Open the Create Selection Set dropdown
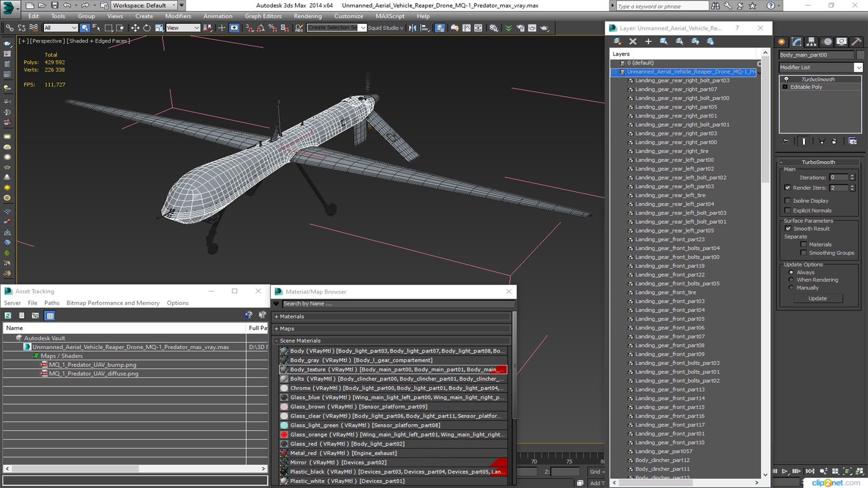The height and width of the screenshot is (488, 868). tap(363, 28)
